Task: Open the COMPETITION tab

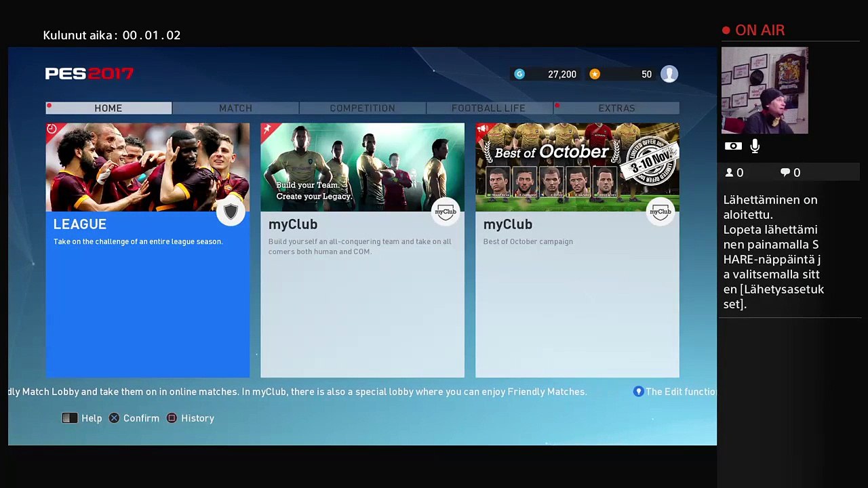Action: coord(362,108)
